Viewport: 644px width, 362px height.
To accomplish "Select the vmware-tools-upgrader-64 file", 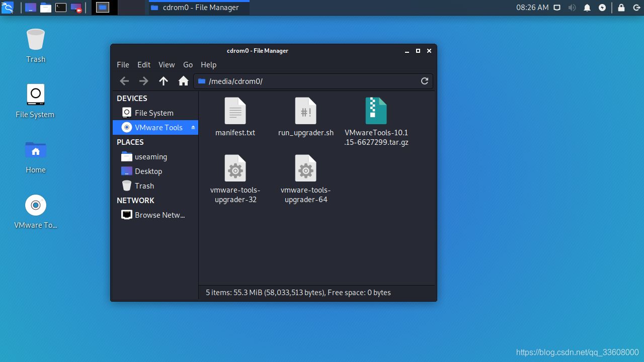I will tap(306, 179).
